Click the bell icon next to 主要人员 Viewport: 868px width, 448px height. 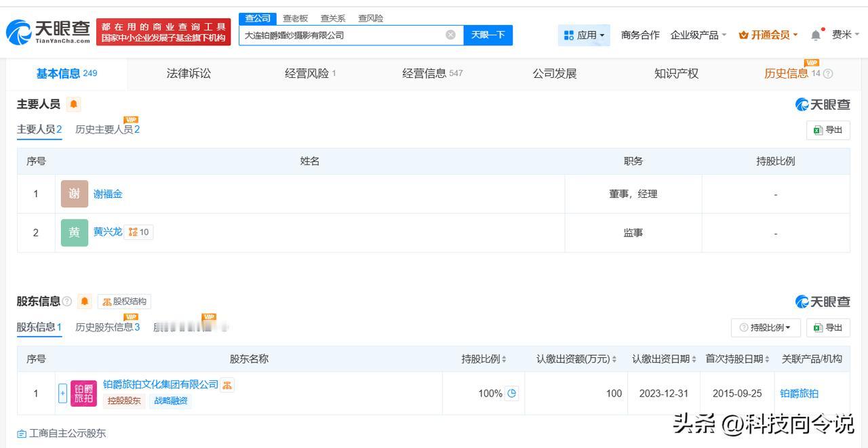(x=74, y=104)
